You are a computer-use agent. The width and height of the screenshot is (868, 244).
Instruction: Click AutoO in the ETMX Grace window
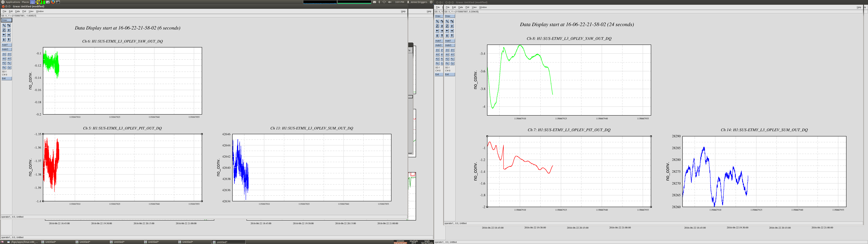[6, 49]
